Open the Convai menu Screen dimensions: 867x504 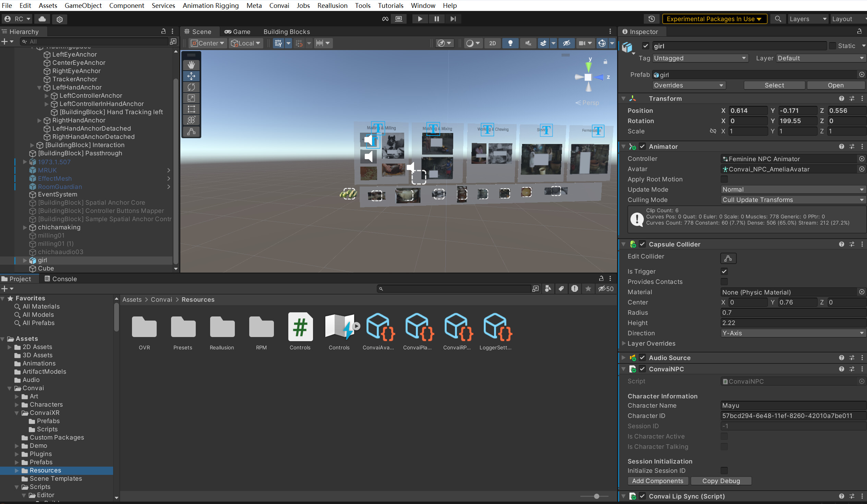[x=279, y=5]
